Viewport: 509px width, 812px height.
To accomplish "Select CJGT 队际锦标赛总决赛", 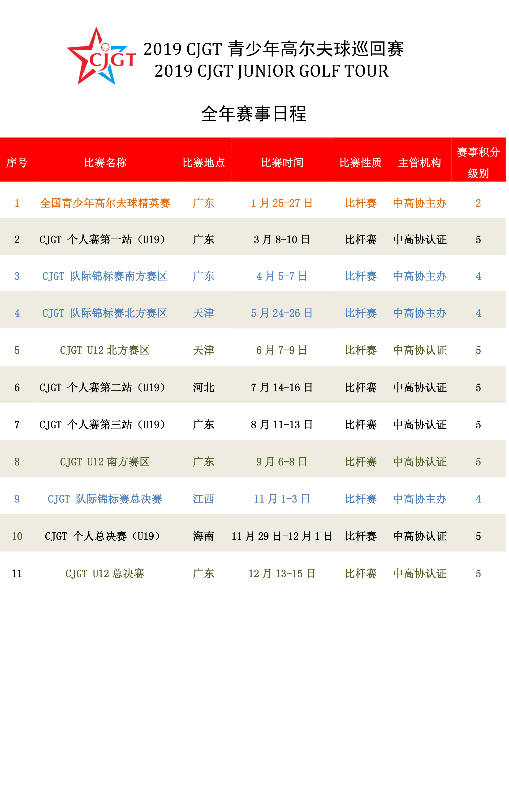I will [105, 499].
